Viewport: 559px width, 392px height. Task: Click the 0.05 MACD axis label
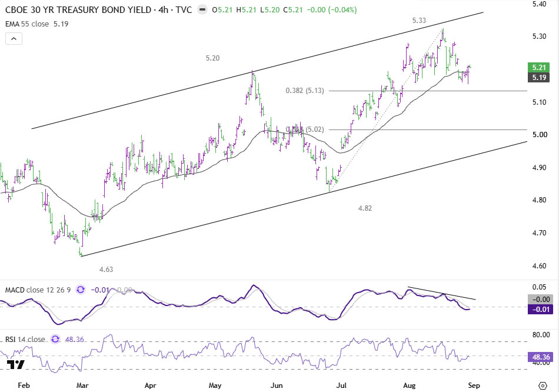coord(539,287)
